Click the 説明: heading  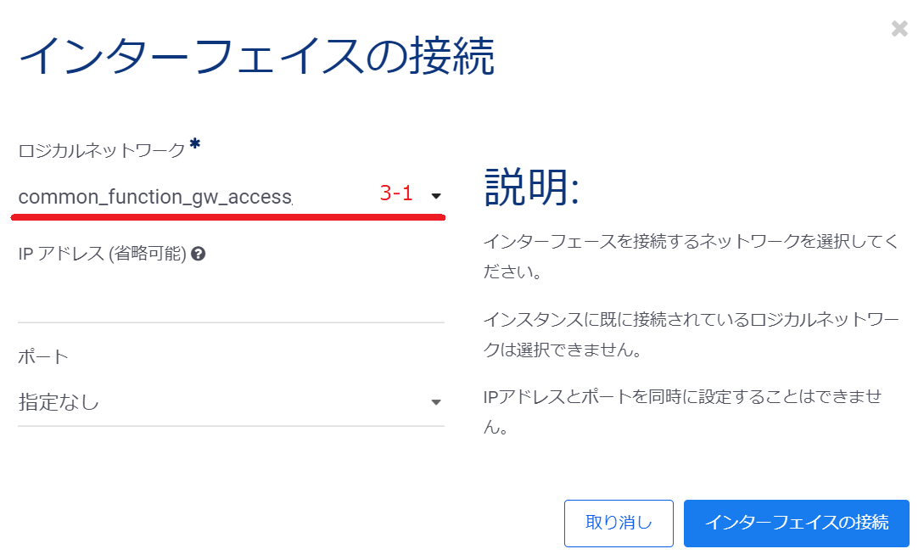[x=531, y=186]
